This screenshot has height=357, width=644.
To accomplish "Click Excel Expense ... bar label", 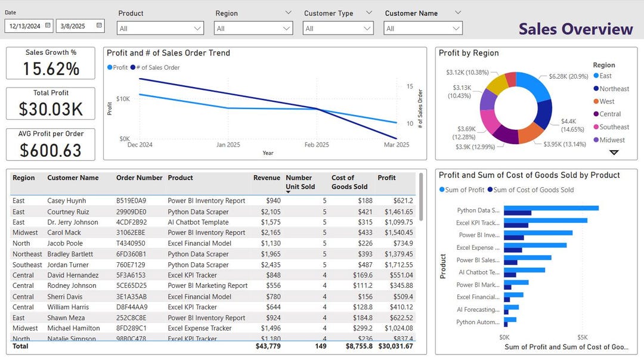I will (x=478, y=247).
